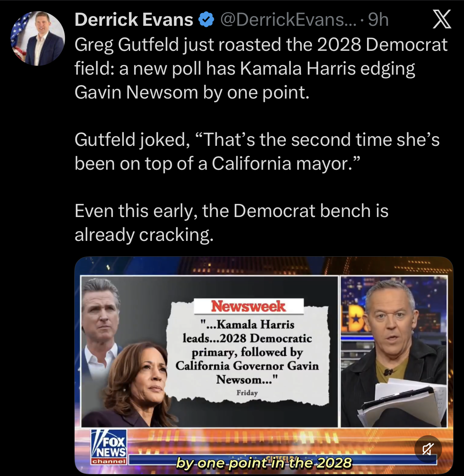Screen dimensions: 464x476
Task: Open Derrick Evans' profile picture
Action: tap(37, 38)
